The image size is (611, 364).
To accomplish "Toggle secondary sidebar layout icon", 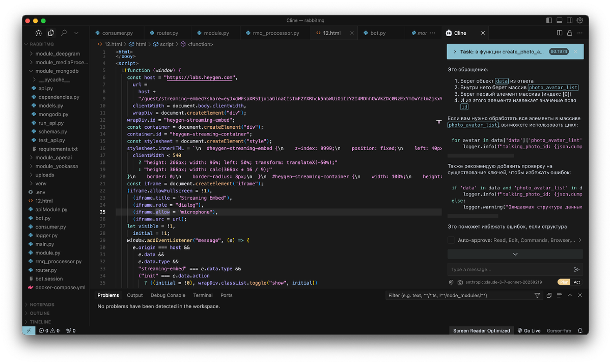I will click(x=569, y=20).
